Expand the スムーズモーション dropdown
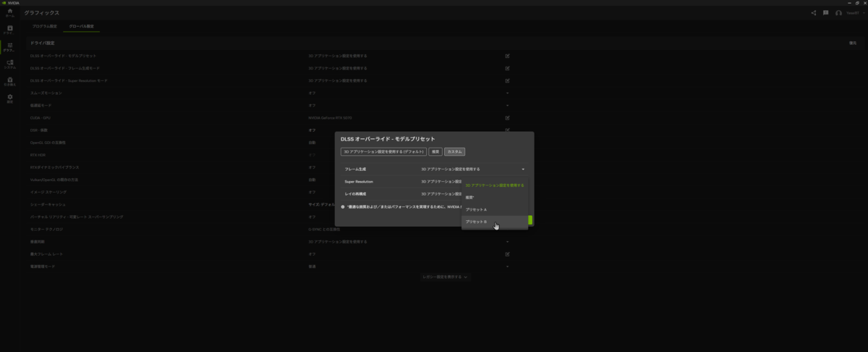The width and height of the screenshot is (868, 352). (507, 93)
